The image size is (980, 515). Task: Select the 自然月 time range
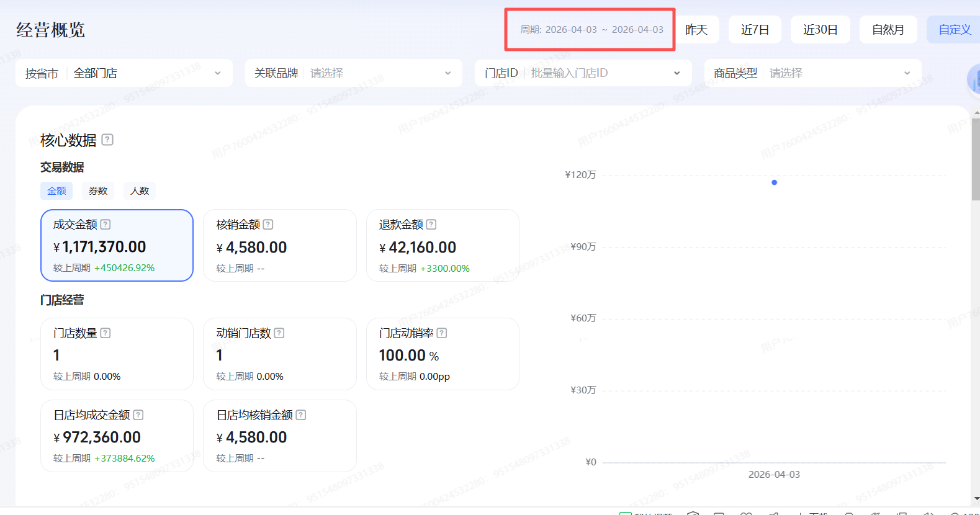pos(888,30)
